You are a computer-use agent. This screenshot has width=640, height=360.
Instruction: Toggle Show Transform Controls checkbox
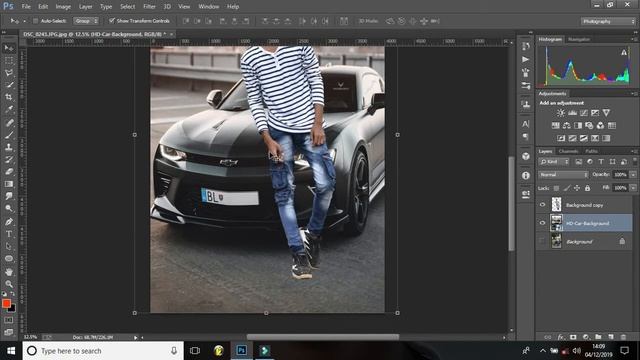111,20
